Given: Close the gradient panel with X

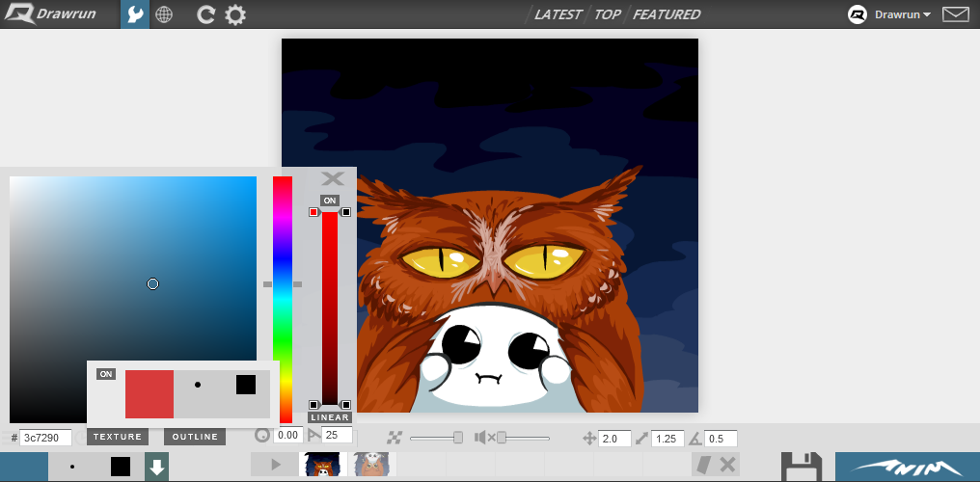Looking at the screenshot, I should 333,179.
